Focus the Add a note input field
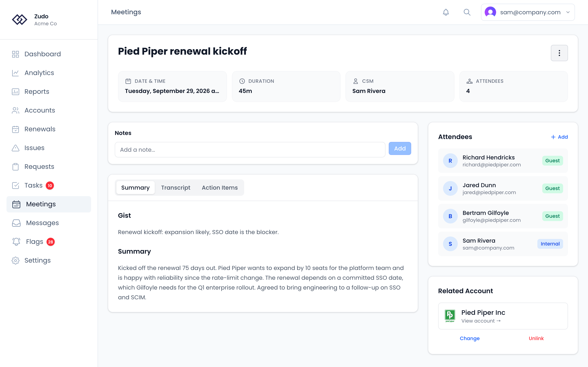 250,150
